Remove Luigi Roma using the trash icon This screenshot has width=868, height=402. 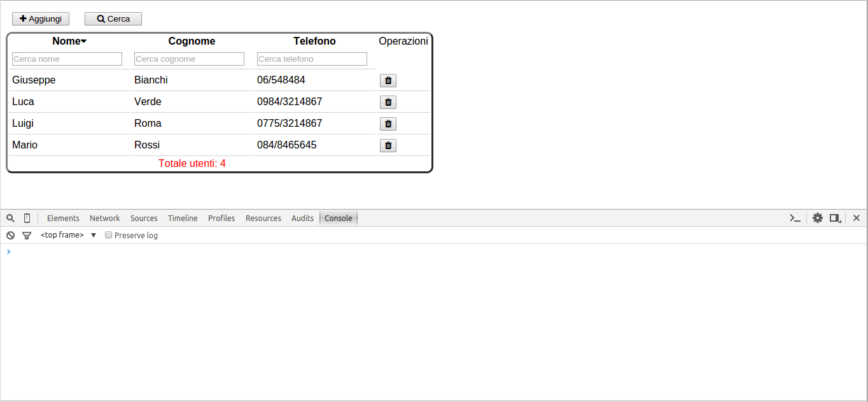(388, 124)
